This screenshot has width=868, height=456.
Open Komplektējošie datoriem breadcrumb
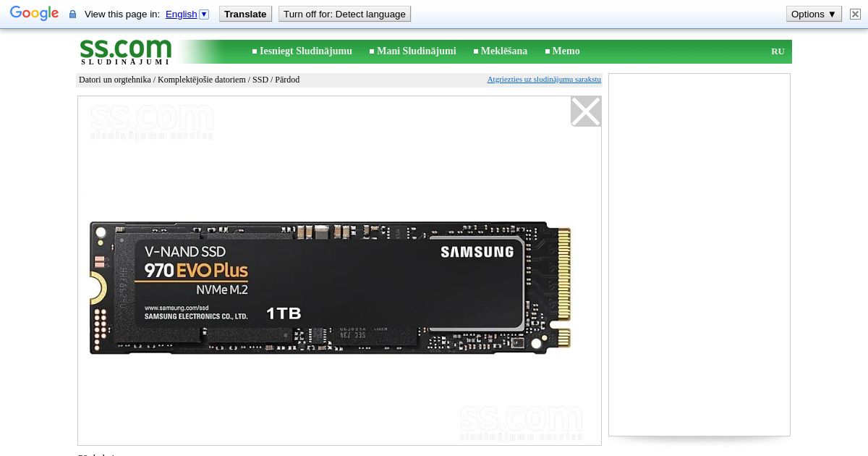[x=202, y=80]
